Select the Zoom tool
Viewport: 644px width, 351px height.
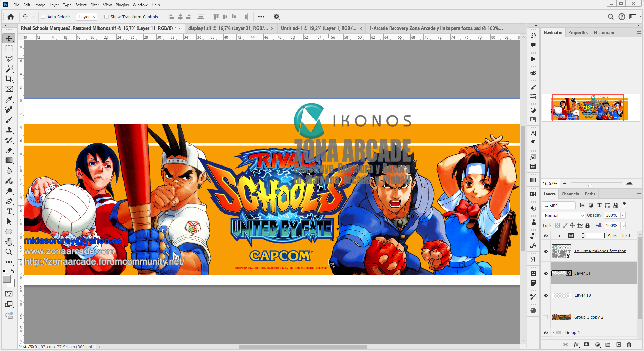coord(9,252)
